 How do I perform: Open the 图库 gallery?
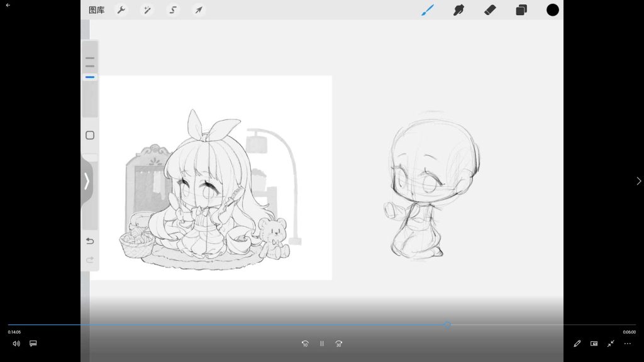click(x=96, y=10)
